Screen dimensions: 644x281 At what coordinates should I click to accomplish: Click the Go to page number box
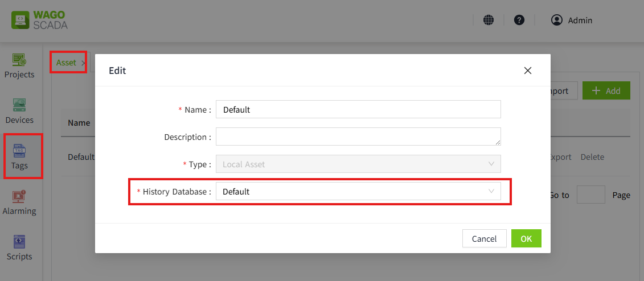(590, 195)
